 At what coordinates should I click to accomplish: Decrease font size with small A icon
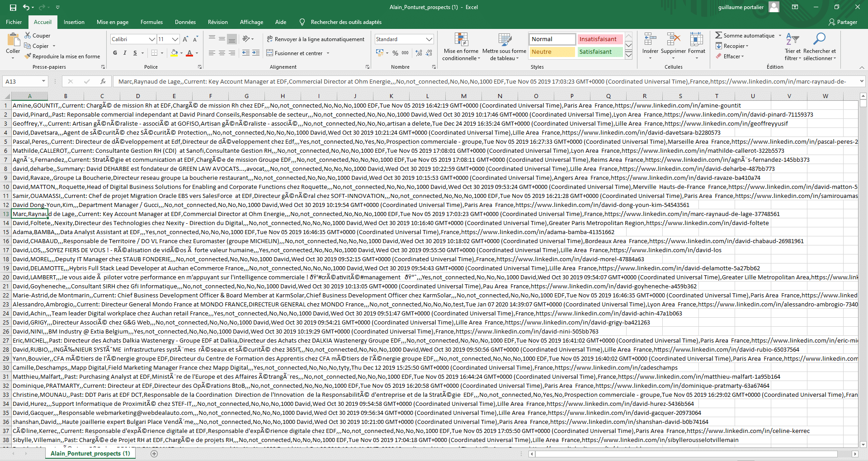click(x=195, y=39)
